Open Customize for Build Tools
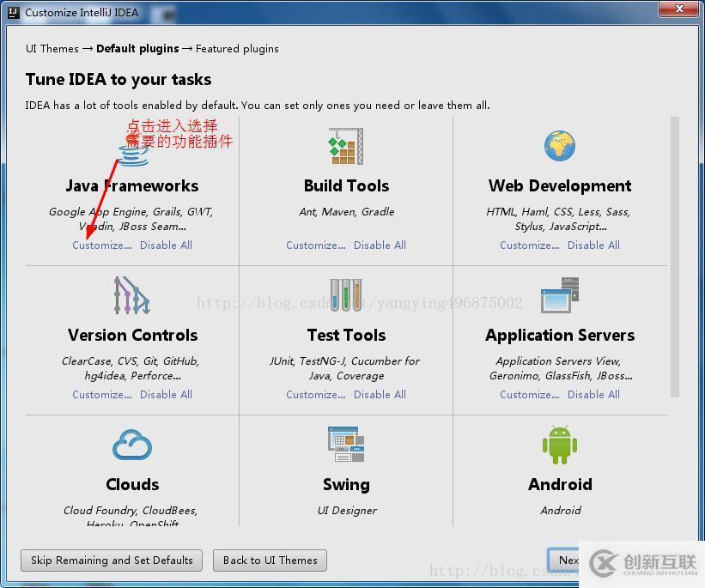 (x=316, y=246)
